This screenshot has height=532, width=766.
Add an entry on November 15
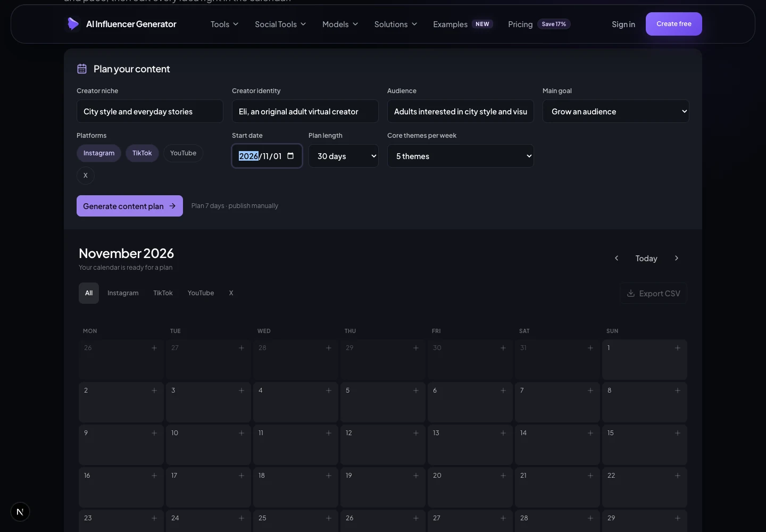(x=678, y=433)
